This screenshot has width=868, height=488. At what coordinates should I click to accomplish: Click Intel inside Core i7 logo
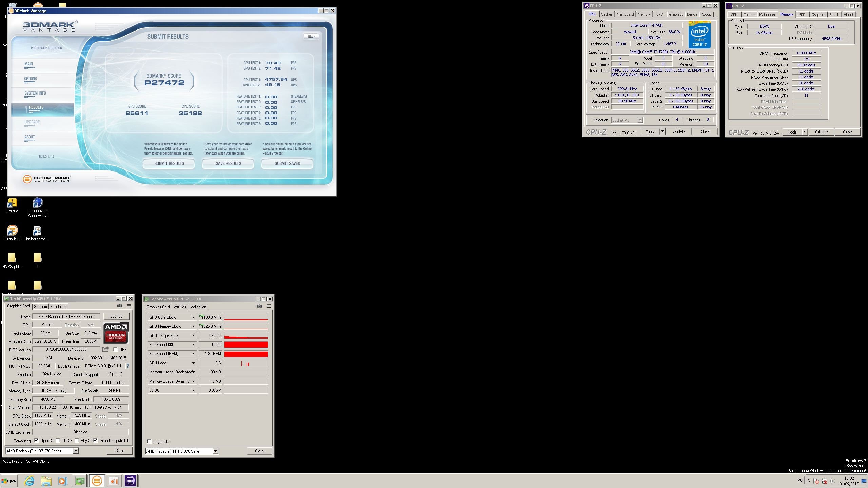(x=699, y=35)
